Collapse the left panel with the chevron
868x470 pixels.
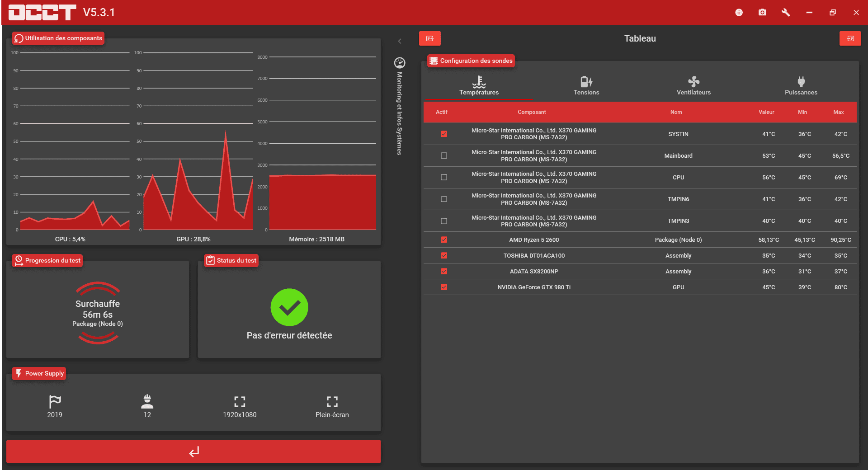pos(400,41)
